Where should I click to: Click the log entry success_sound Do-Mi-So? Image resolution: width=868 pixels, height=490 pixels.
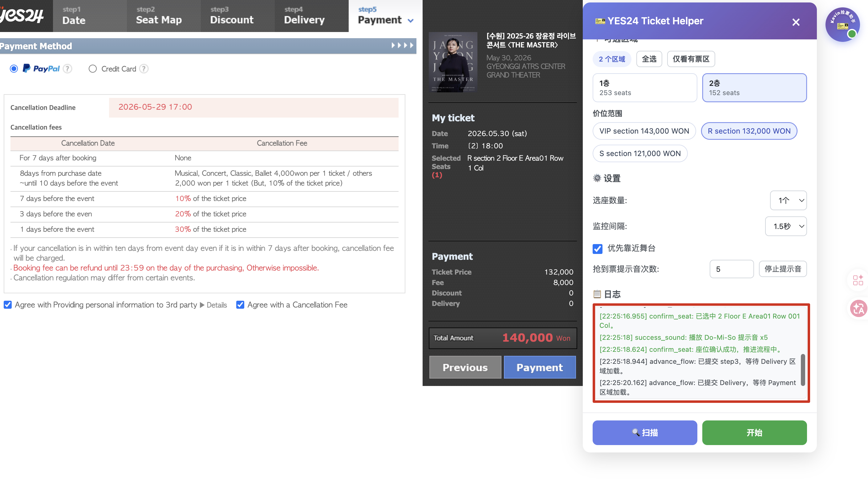click(683, 337)
